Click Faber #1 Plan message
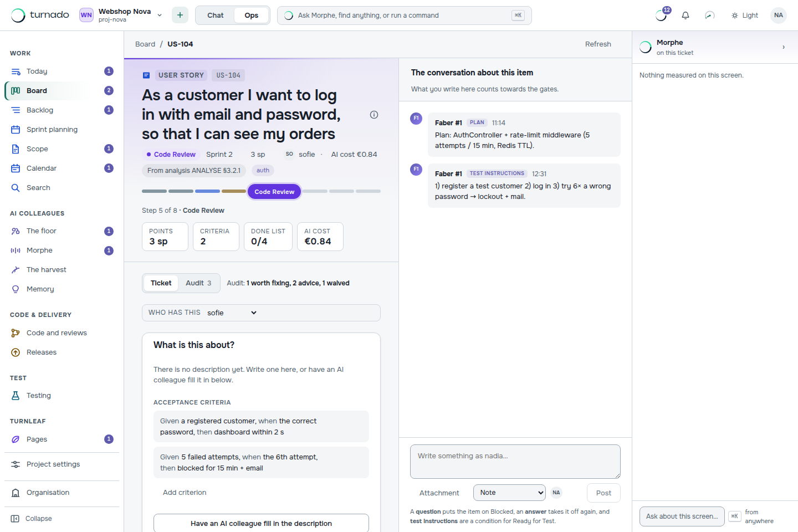Viewport: 798px width, 532px height. click(x=524, y=135)
